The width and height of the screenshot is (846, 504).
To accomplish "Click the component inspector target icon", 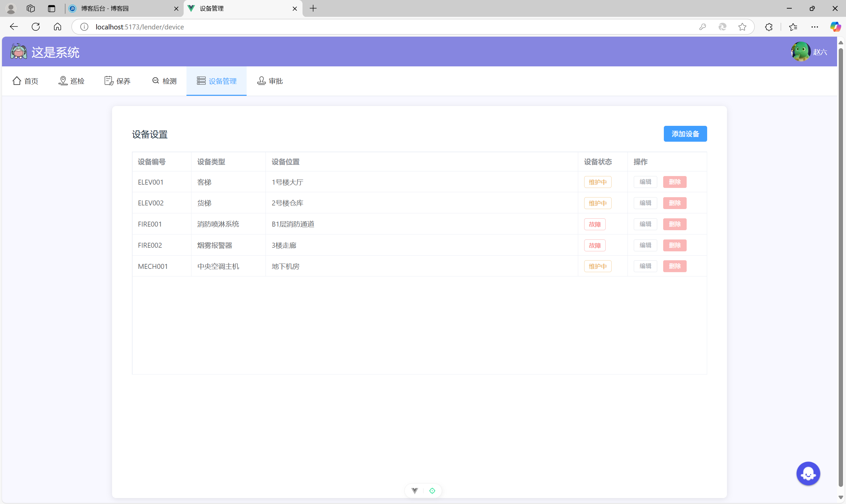I will tap(432, 490).
